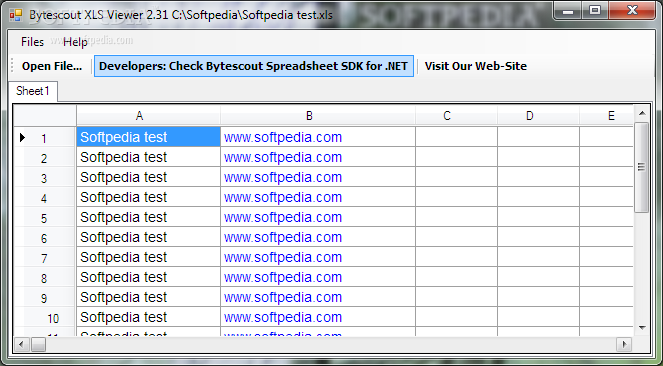Viewport: 663px width, 366px height.
Task: Select column D header
Action: point(538,115)
